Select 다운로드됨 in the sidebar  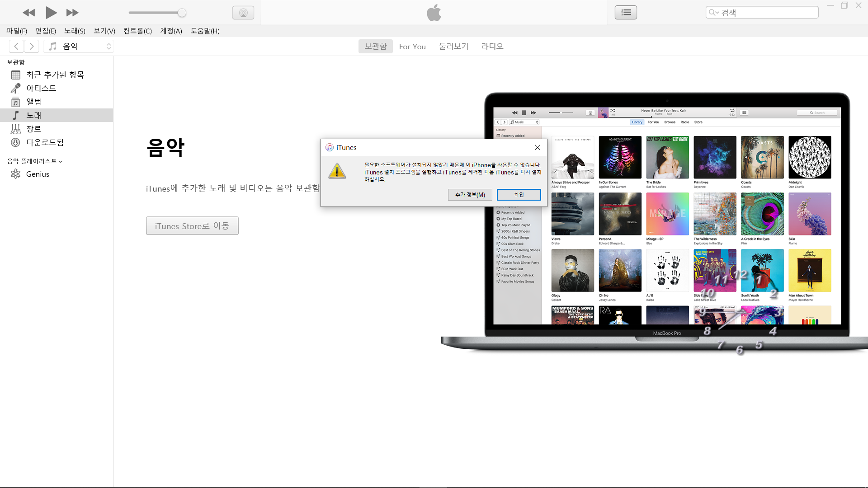coord(57,142)
